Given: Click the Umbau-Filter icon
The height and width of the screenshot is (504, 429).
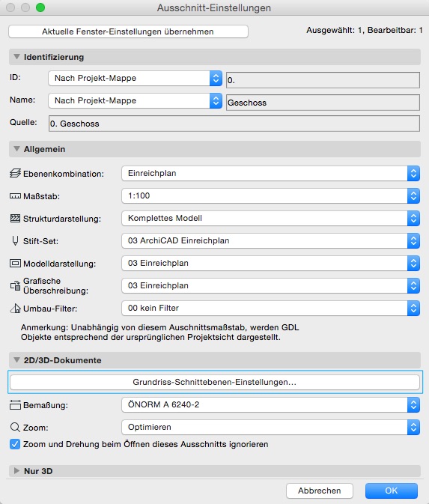Looking at the screenshot, I should click(x=15, y=309).
